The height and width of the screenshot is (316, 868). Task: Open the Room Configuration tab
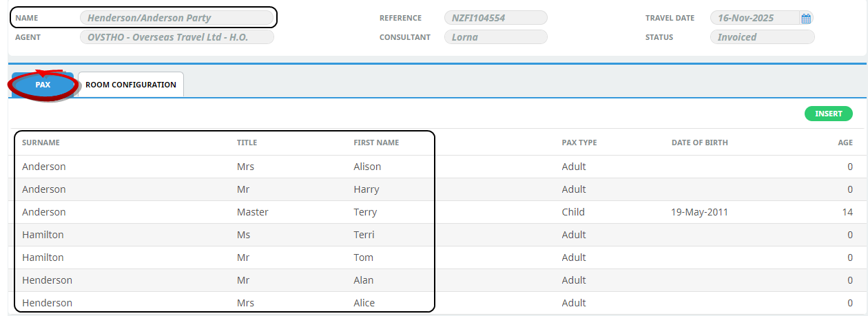(130, 85)
